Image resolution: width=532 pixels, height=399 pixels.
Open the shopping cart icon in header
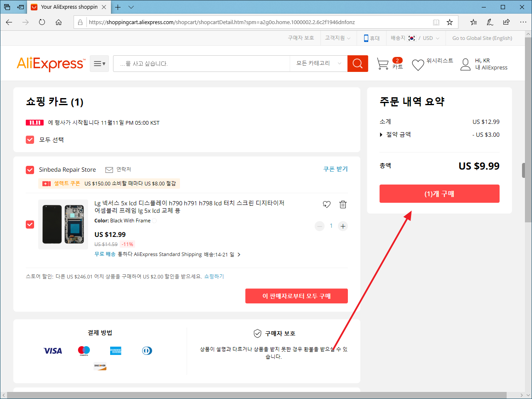(x=383, y=64)
